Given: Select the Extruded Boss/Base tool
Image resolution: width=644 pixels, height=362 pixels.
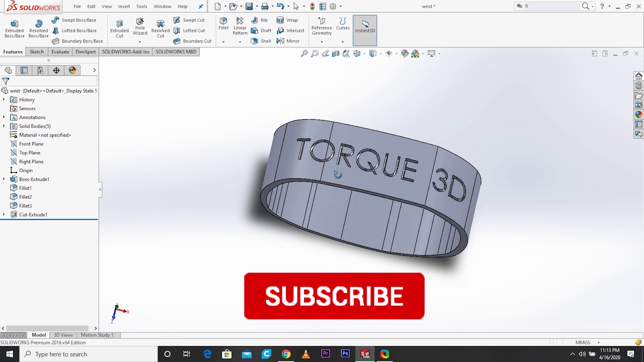Looking at the screenshot, I should point(14,28).
